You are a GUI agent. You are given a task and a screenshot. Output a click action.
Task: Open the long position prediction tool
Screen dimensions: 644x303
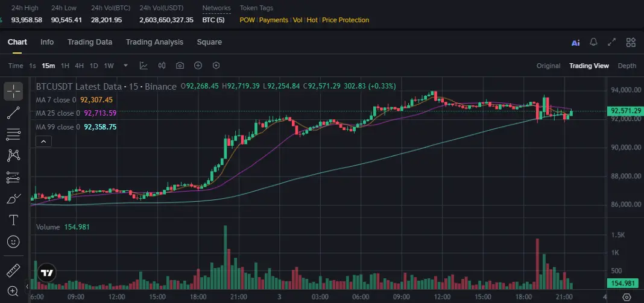click(13, 177)
